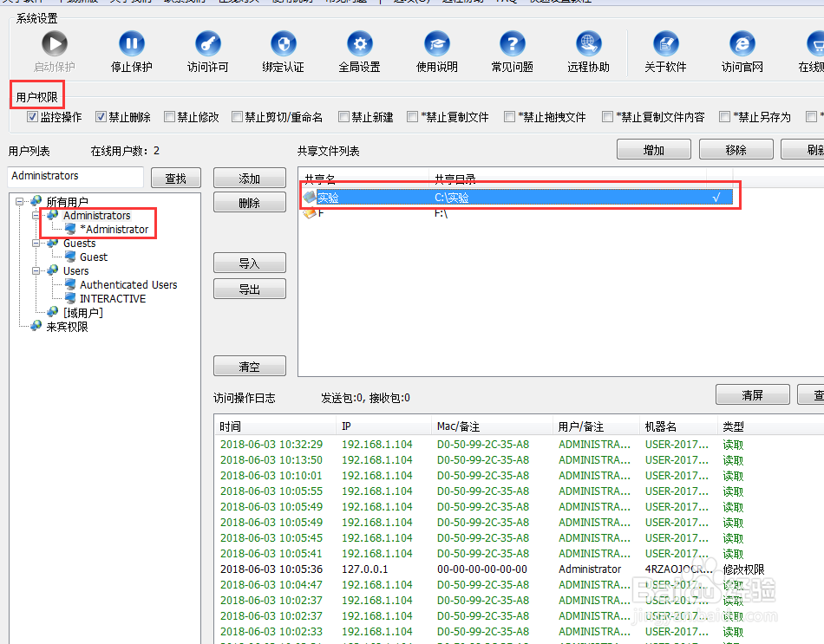Click the F shared drive icon
This screenshot has height=644, width=824.
click(x=310, y=212)
